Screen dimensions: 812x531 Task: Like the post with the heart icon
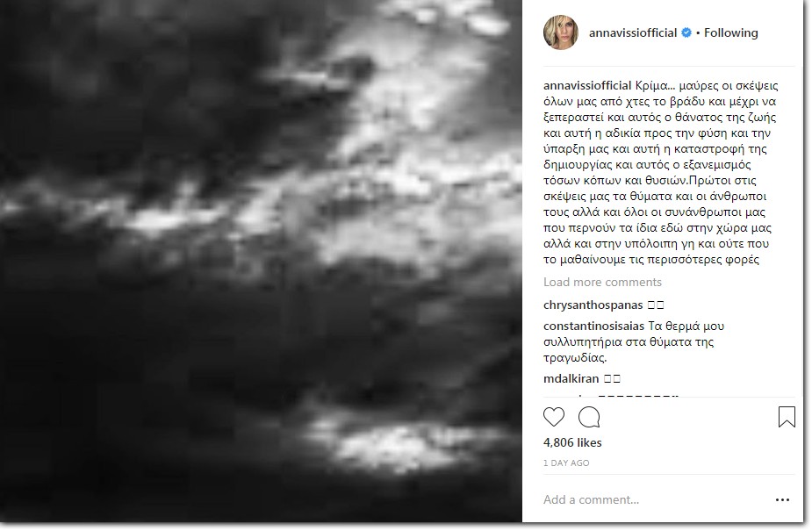(x=554, y=417)
